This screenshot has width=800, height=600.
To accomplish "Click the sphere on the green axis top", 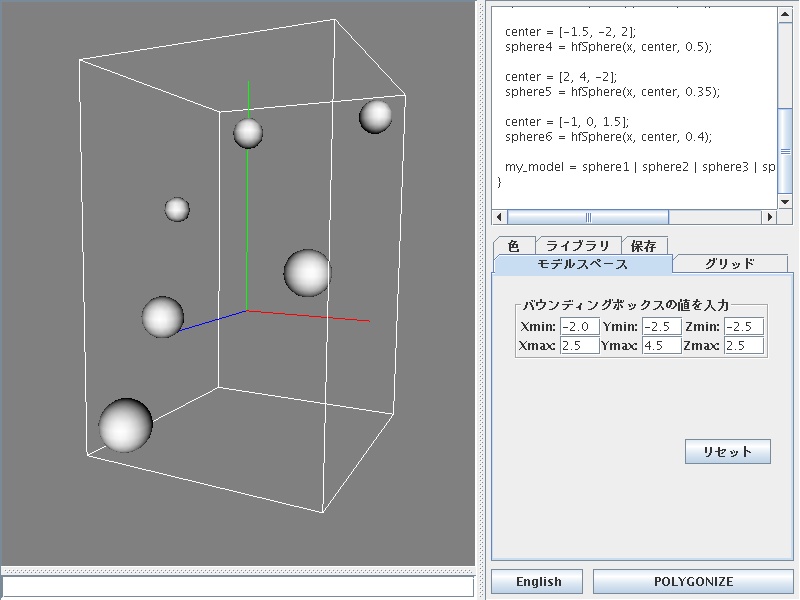I will pyautogui.click(x=248, y=133).
